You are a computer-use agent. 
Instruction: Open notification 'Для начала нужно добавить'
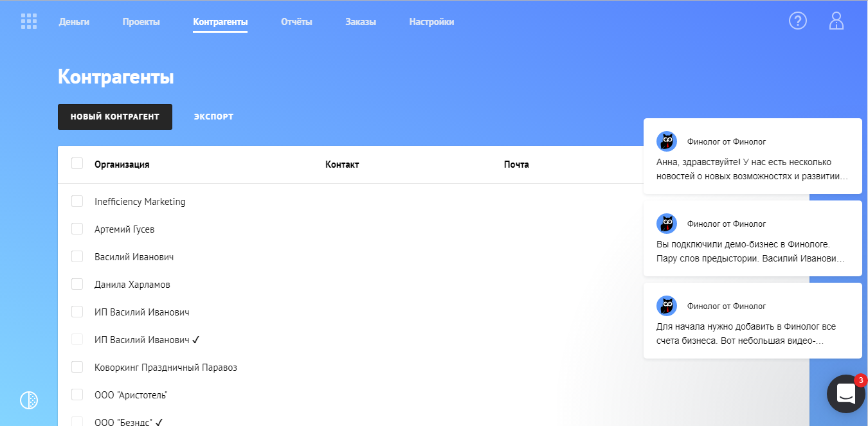[752, 321]
